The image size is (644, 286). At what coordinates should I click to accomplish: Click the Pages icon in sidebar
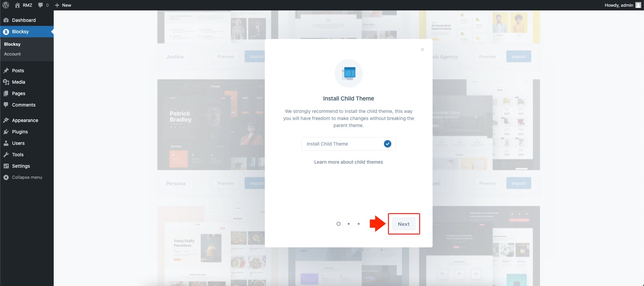pos(6,93)
